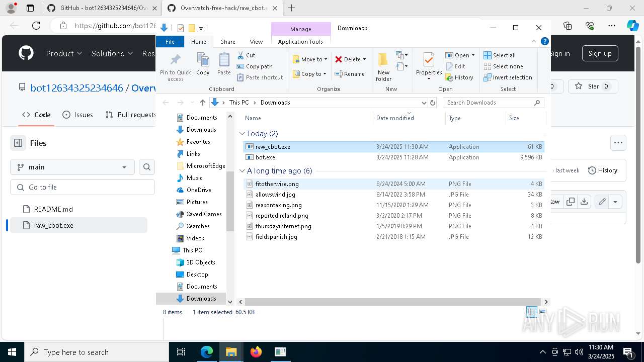Reload the browser page
Image resolution: width=644 pixels, height=362 pixels.
pos(36,26)
